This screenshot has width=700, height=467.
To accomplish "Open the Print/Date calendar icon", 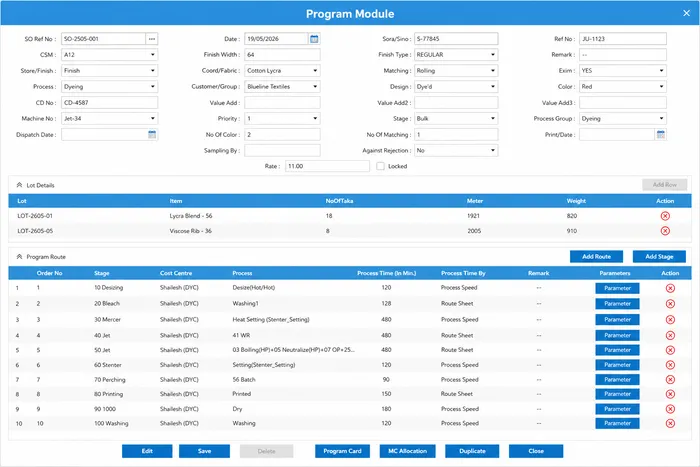I will [x=661, y=134].
